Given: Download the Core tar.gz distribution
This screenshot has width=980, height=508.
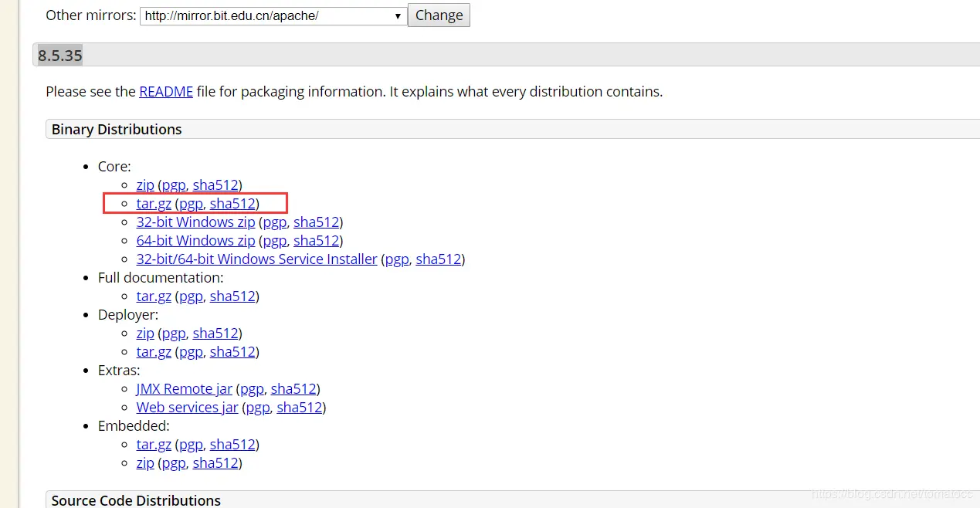Looking at the screenshot, I should point(154,204).
